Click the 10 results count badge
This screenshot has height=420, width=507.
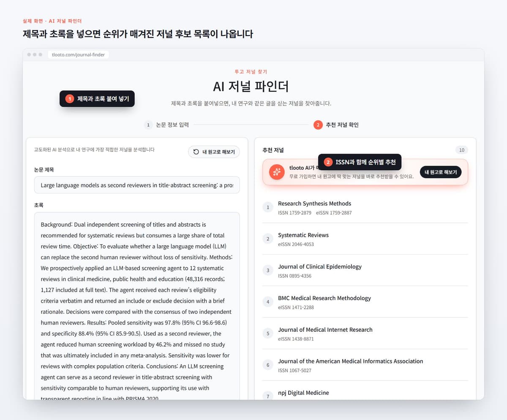[x=462, y=150]
